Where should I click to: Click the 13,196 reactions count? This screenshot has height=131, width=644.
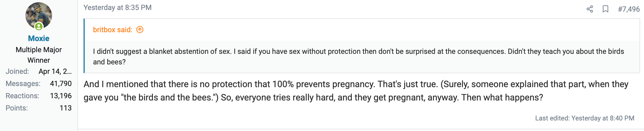(x=61, y=96)
